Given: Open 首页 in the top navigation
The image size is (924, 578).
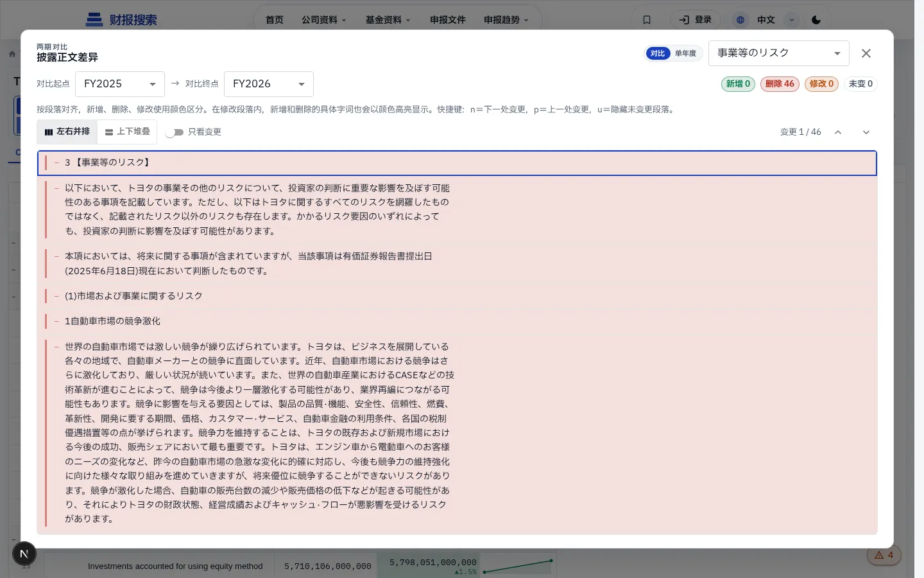Looking at the screenshot, I should point(275,20).
